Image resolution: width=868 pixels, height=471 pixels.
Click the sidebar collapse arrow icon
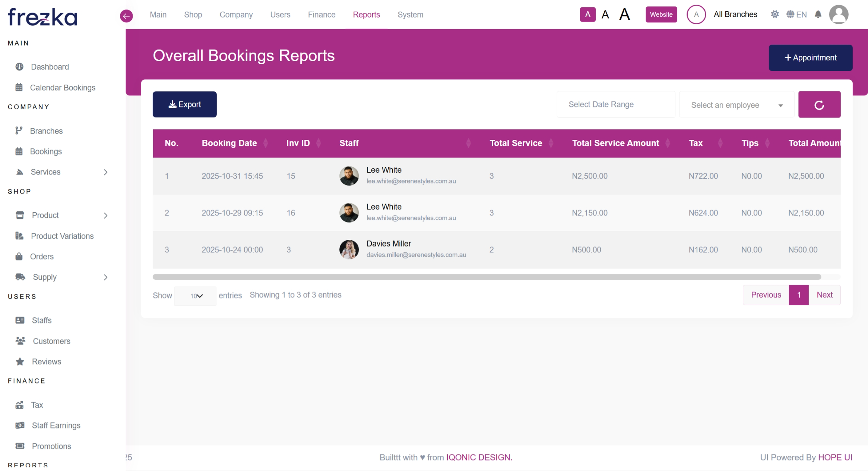pyautogui.click(x=126, y=16)
